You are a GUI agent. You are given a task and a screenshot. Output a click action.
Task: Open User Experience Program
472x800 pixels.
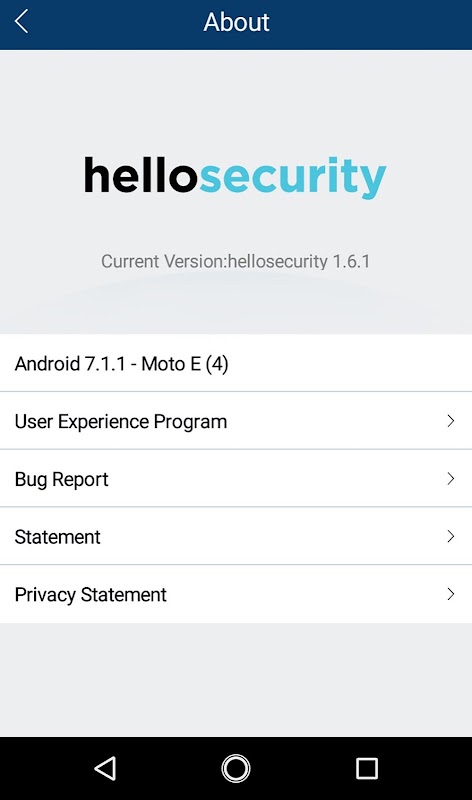click(x=236, y=421)
